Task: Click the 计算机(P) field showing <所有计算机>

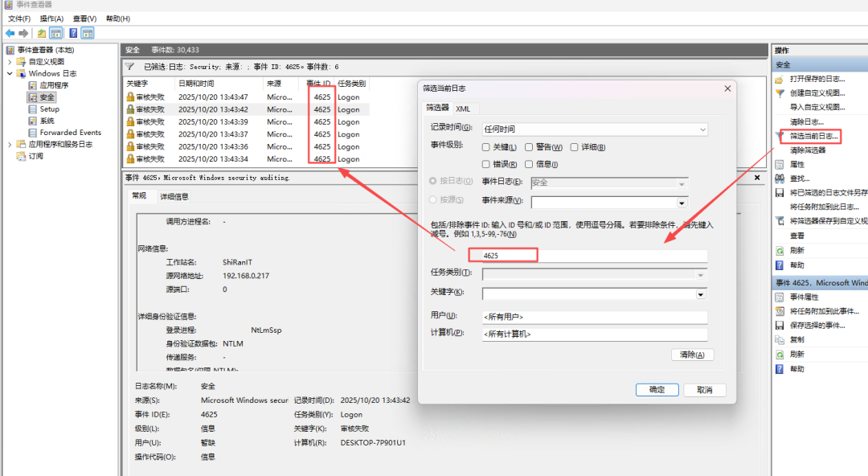Action: click(x=595, y=334)
